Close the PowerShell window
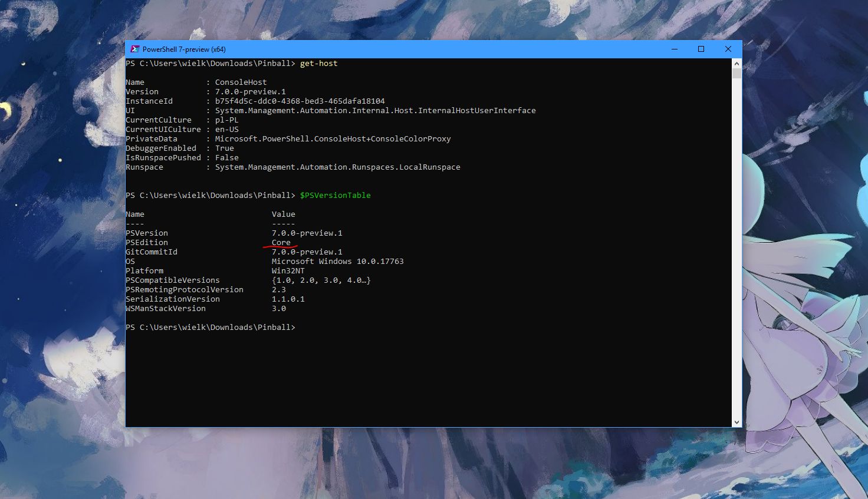This screenshot has height=499, width=868. click(728, 49)
